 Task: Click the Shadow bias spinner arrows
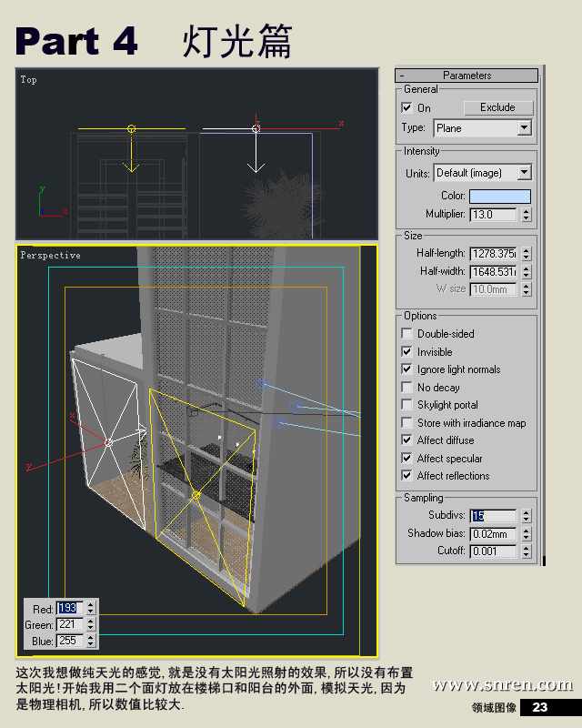click(x=526, y=534)
